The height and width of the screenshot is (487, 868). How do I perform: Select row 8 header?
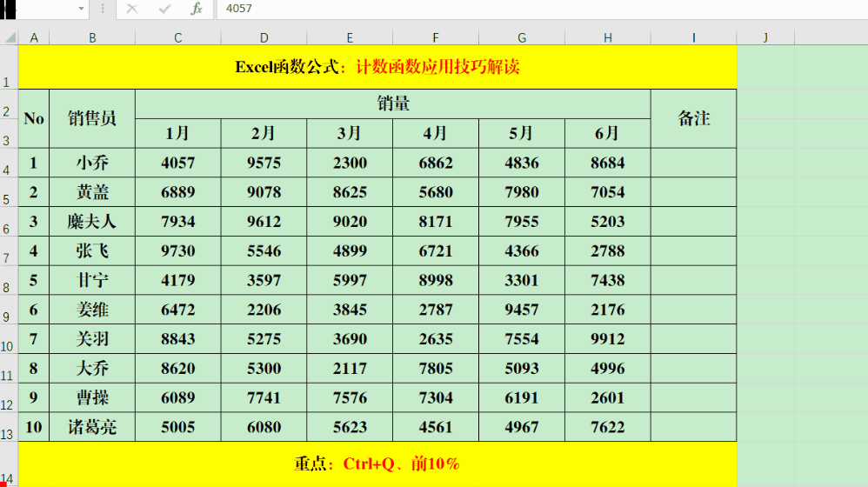(x=9, y=280)
